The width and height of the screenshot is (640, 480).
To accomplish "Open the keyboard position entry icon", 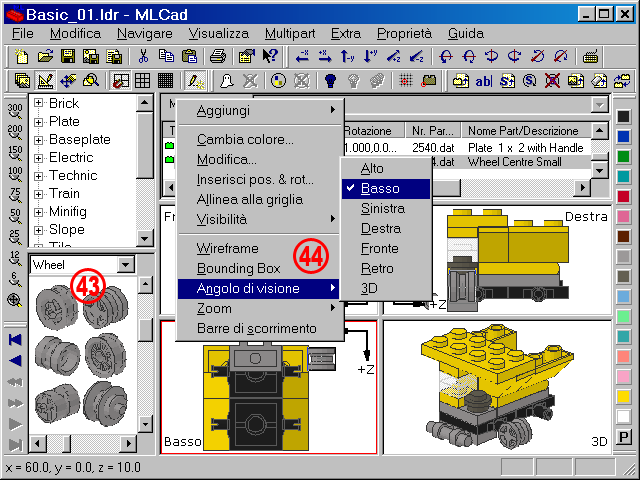I will tap(591, 56).
